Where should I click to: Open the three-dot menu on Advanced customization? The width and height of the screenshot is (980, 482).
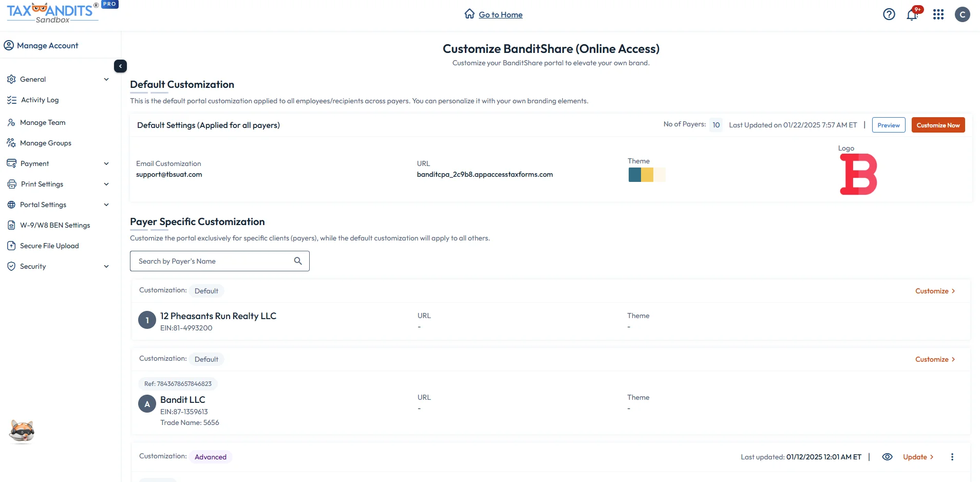[x=952, y=457]
